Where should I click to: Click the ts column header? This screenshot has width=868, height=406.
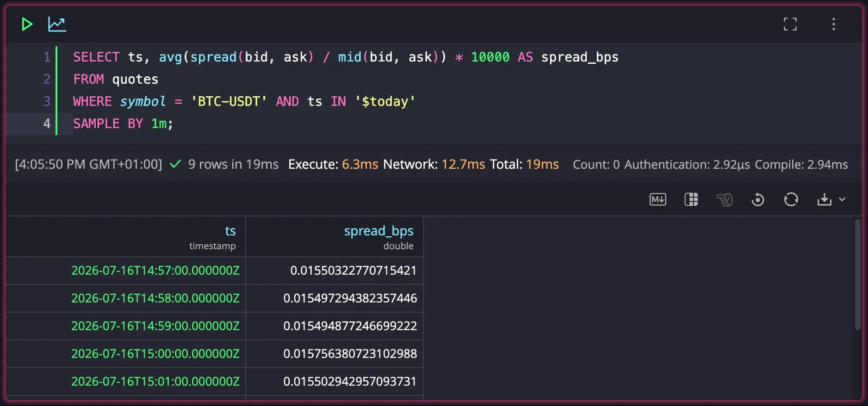pos(125,237)
